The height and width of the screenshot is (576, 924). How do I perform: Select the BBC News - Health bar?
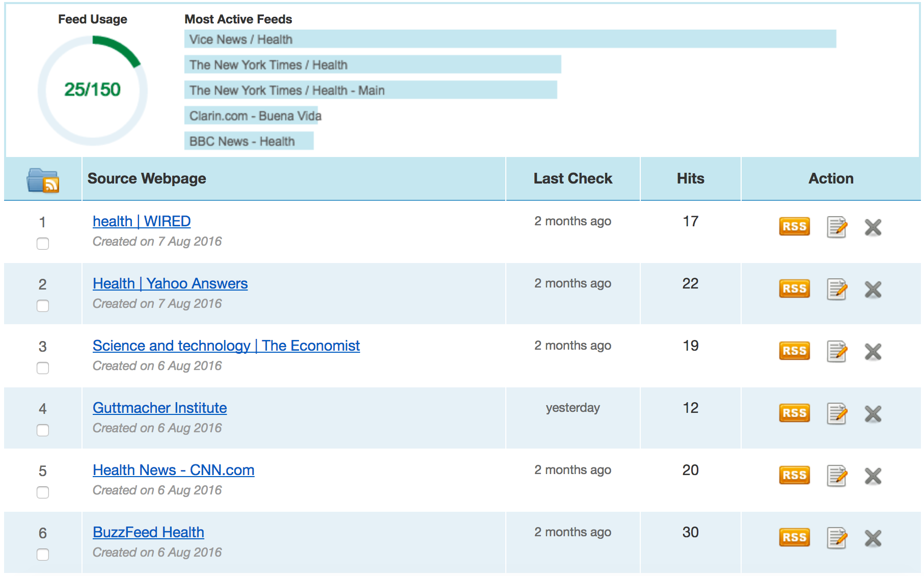pos(249,141)
